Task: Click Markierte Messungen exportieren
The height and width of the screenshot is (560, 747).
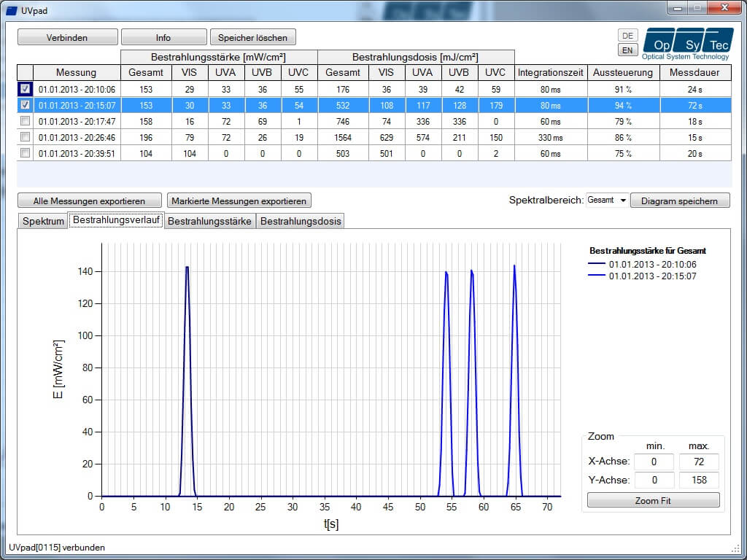Action: (x=239, y=200)
